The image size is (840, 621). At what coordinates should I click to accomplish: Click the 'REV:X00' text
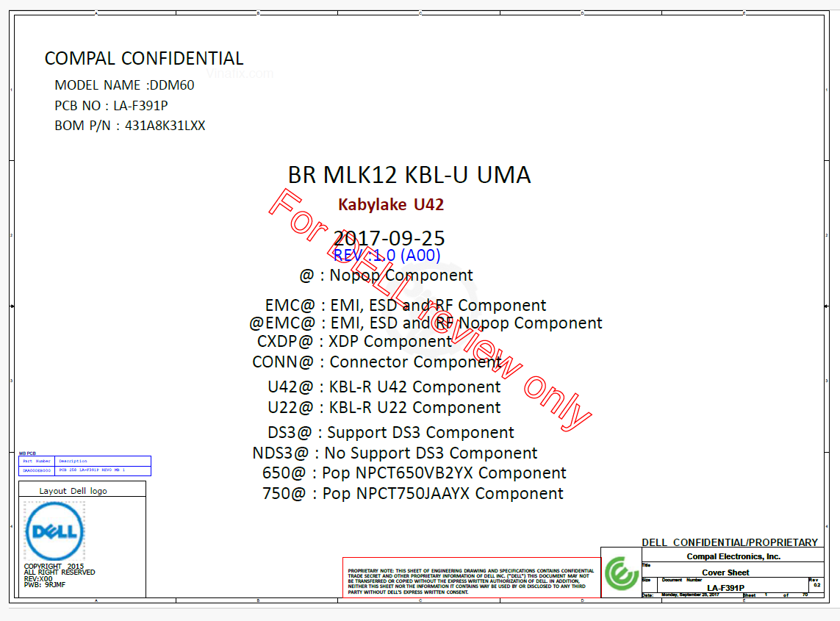pyautogui.click(x=38, y=578)
